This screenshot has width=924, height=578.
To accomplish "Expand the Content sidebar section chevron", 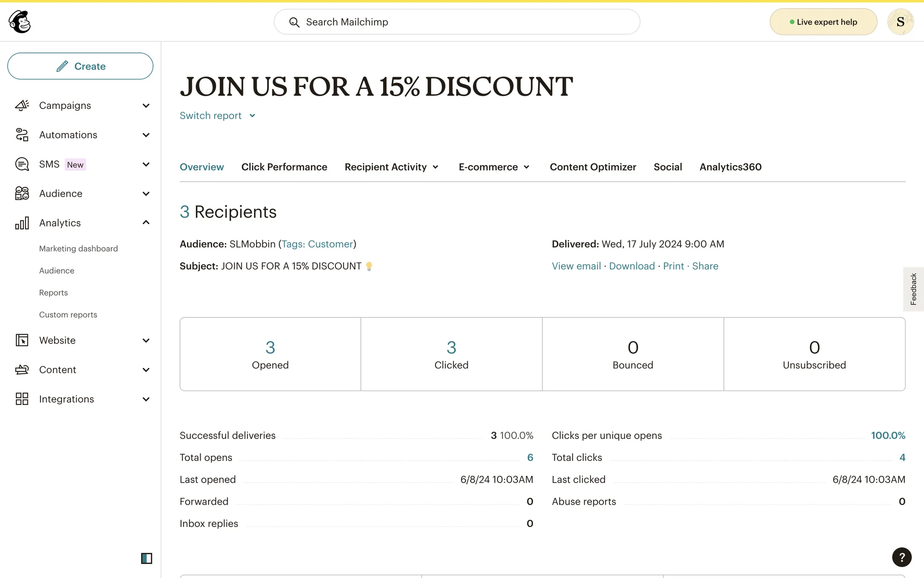I will click(x=146, y=370).
